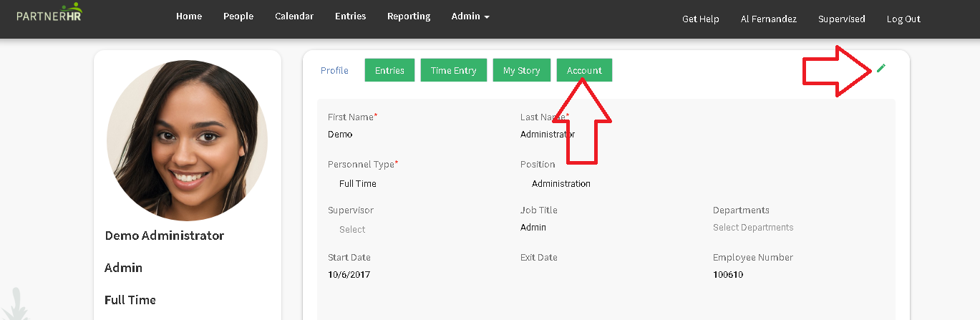
Task: Navigate to Reporting in top bar
Action: click(x=409, y=16)
